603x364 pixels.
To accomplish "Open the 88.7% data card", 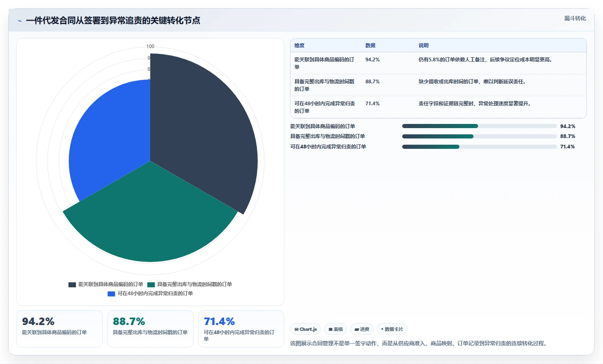I will coord(150,329).
